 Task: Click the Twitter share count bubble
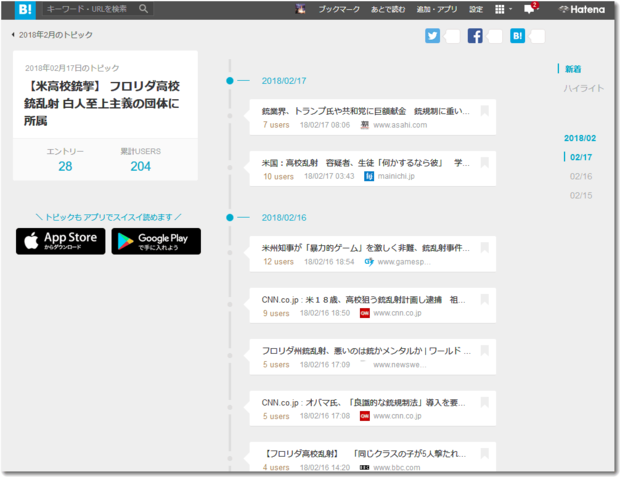coord(452,36)
